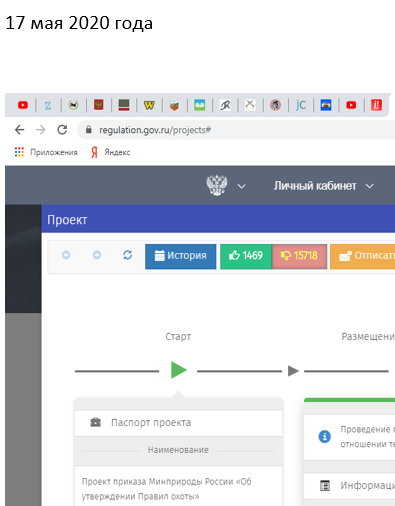Go to next project with right circle arrow
The width and height of the screenshot is (395, 506).
97,255
